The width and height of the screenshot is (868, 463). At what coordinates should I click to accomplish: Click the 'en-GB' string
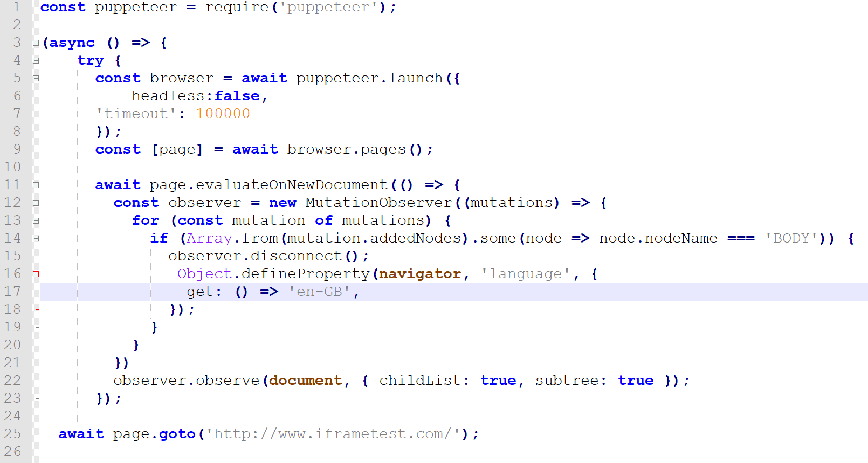319,292
